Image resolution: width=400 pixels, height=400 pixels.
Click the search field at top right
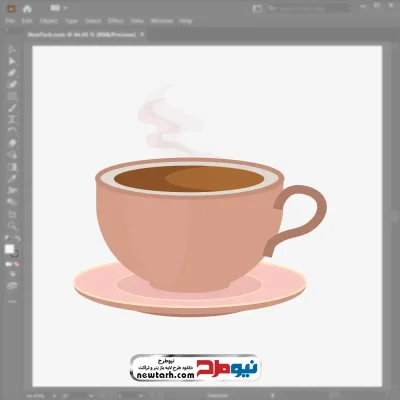[x=309, y=8]
